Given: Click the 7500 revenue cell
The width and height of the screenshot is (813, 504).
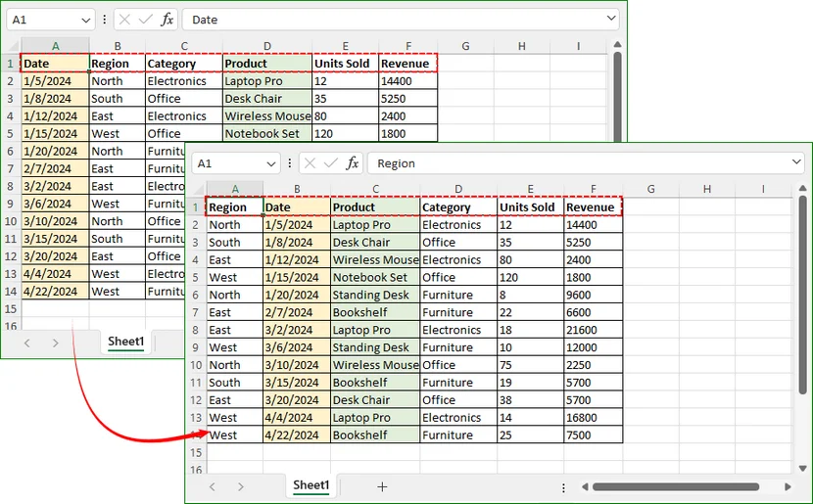Looking at the screenshot, I should (594, 435).
